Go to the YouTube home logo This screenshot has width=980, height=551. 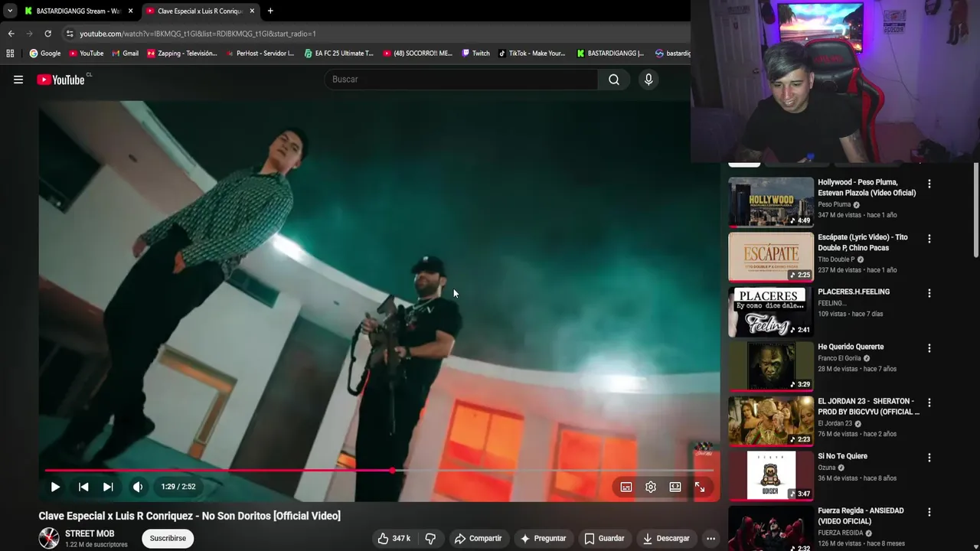pos(61,80)
